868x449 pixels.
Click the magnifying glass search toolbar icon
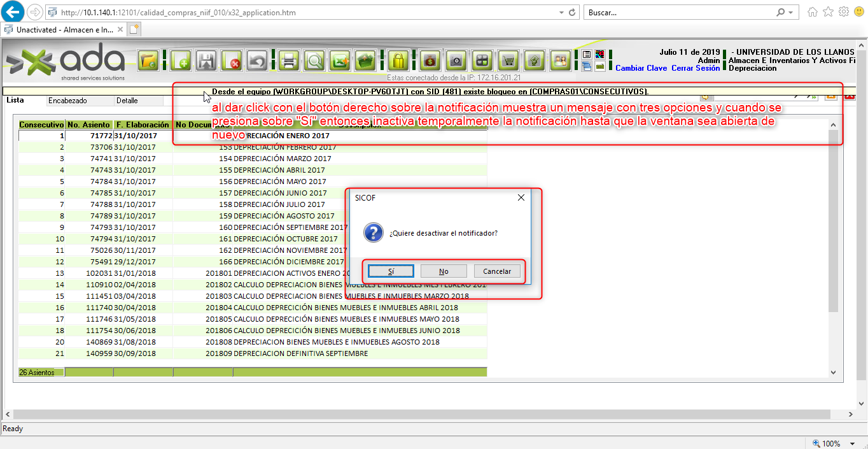coord(314,61)
